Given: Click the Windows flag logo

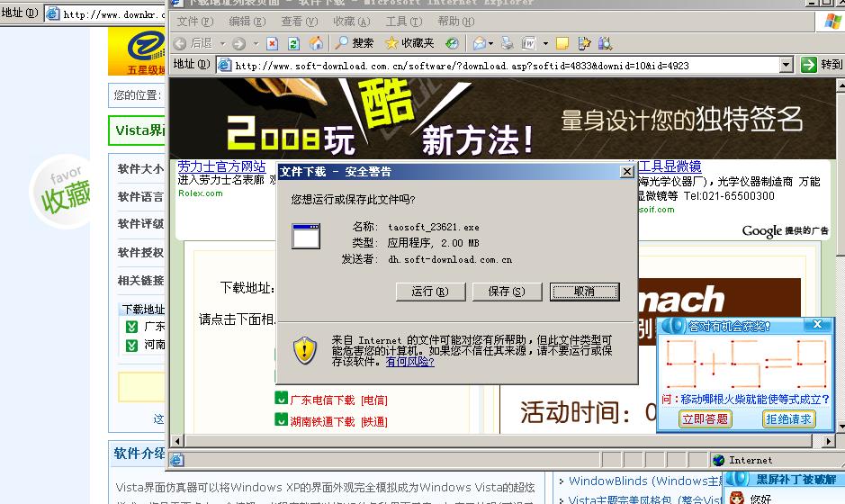Looking at the screenshot, I should coord(832,21).
